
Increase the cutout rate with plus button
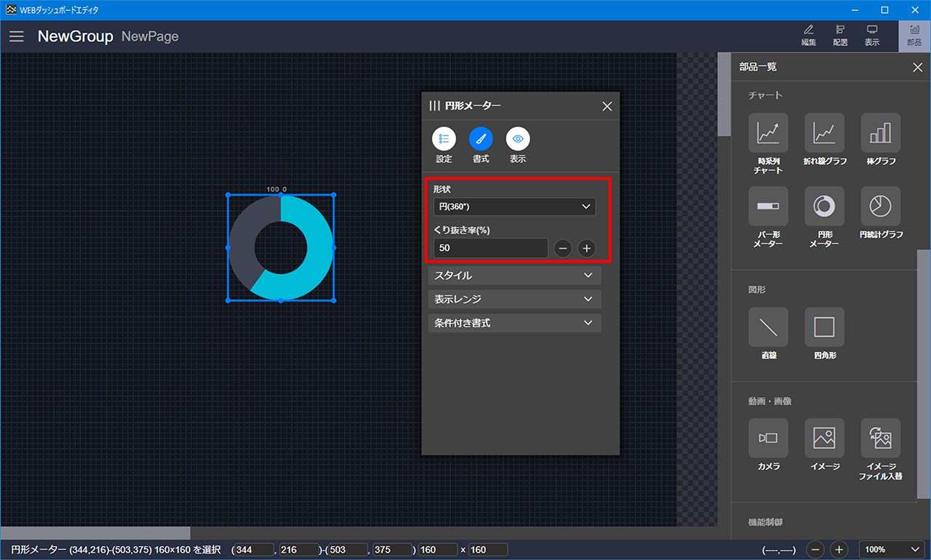[x=586, y=249]
